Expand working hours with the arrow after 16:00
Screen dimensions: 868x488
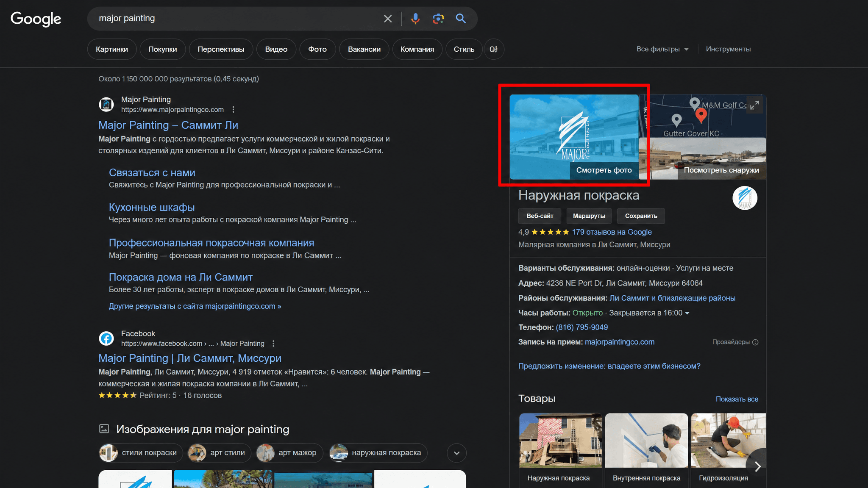pos(687,313)
